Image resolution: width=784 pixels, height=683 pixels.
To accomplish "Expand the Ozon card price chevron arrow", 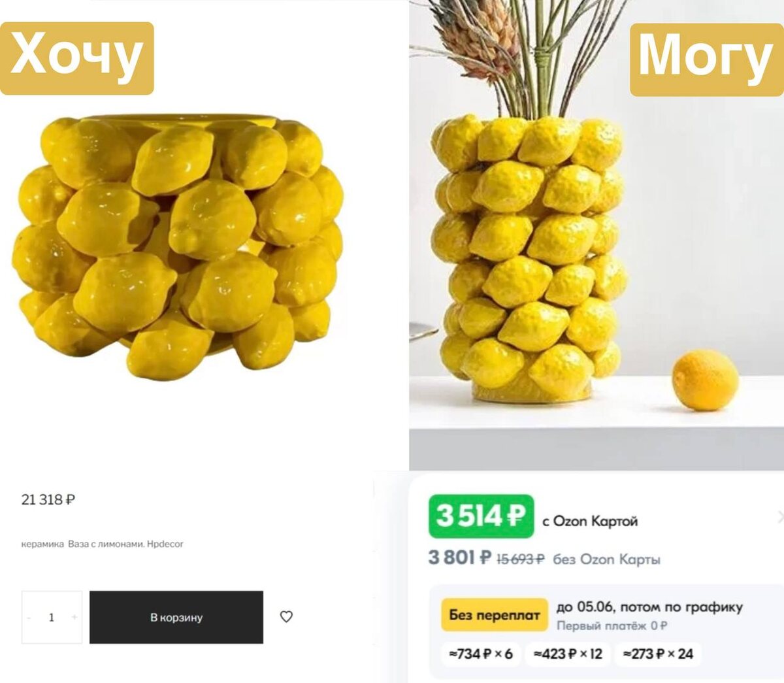I will [779, 517].
